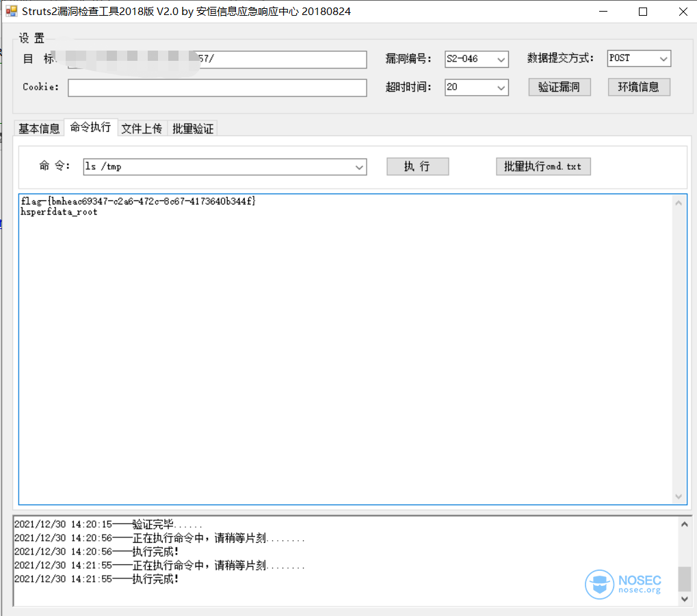Click log panel scrollbar down arrow

[685, 599]
